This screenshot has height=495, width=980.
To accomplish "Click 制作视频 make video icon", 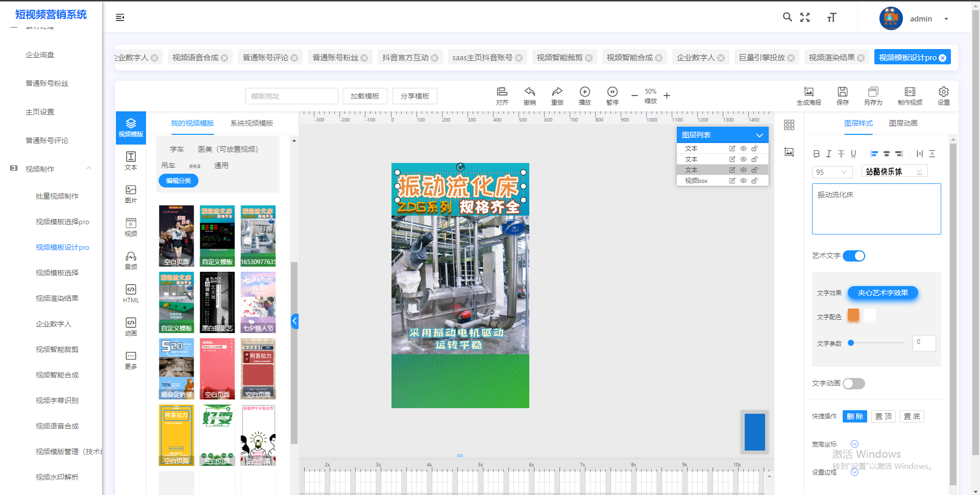I will tap(910, 96).
